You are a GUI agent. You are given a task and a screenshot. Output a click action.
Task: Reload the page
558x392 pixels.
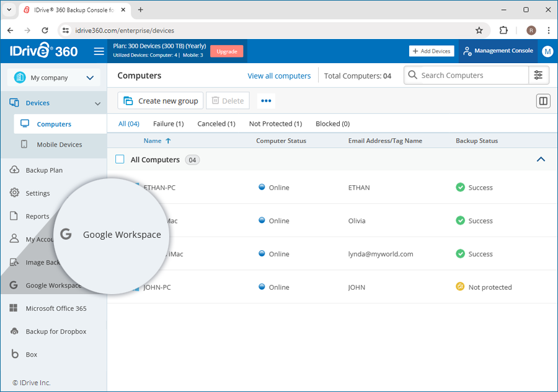(x=45, y=30)
